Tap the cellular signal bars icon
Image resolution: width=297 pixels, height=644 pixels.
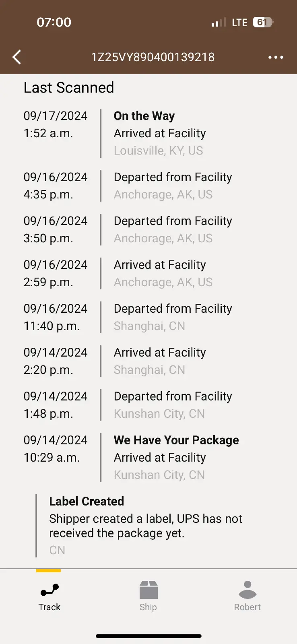coord(219,23)
